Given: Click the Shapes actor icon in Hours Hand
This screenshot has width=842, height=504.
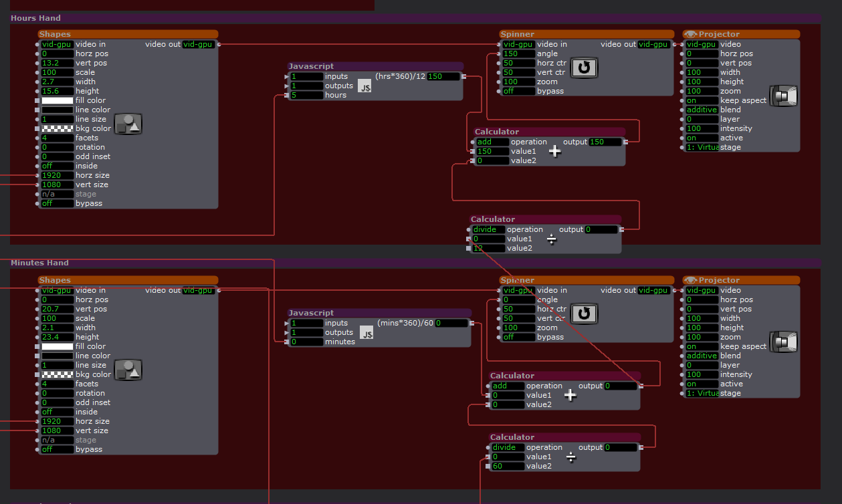Looking at the screenshot, I should (x=128, y=124).
